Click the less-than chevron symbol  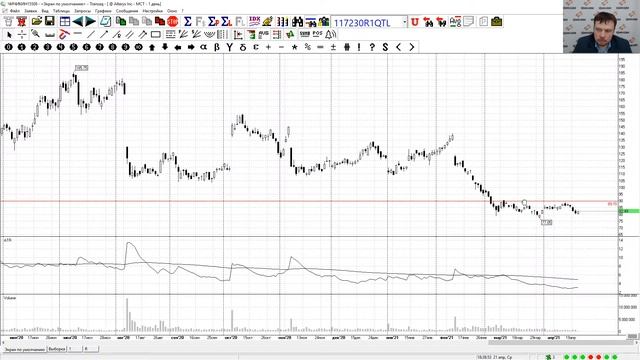[x=398, y=47]
